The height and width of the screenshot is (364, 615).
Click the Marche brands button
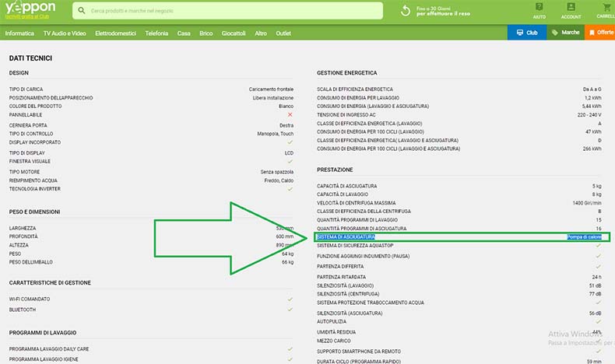pyautogui.click(x=566, y=33)
